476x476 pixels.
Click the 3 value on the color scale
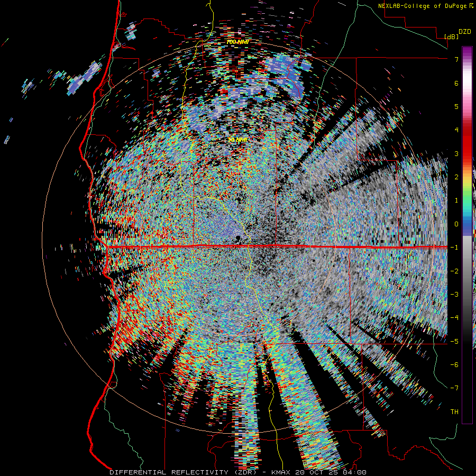tap(456, 153)
